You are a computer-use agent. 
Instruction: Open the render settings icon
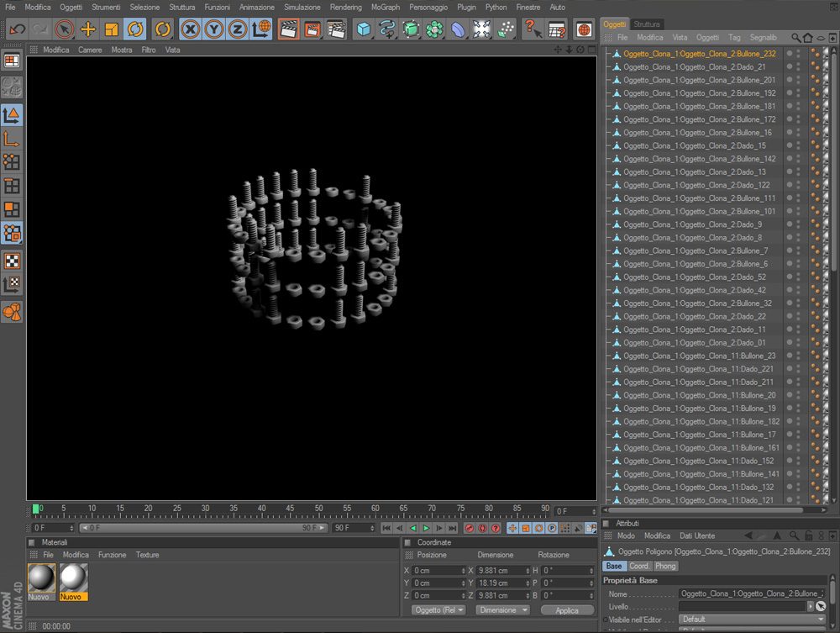tap(336, 29)
